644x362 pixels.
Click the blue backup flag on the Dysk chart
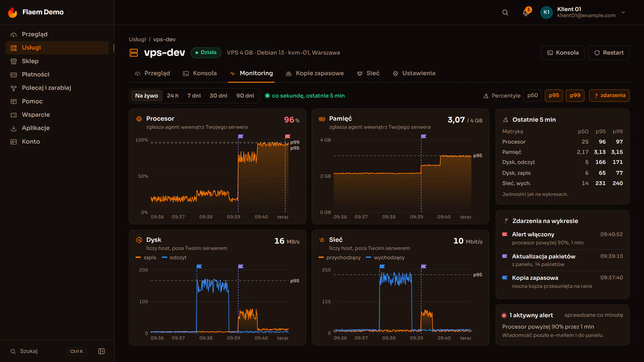point(199,267)
